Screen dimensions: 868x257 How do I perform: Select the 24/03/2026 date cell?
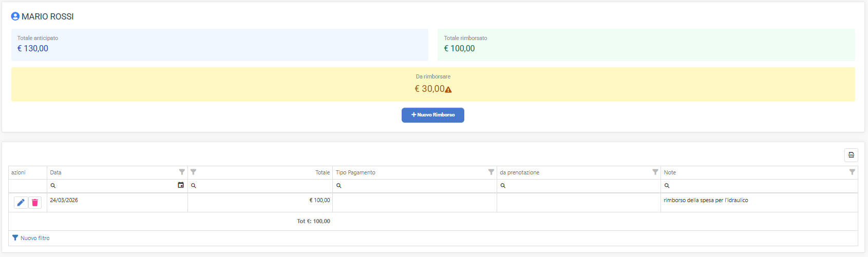pos(64,200)
